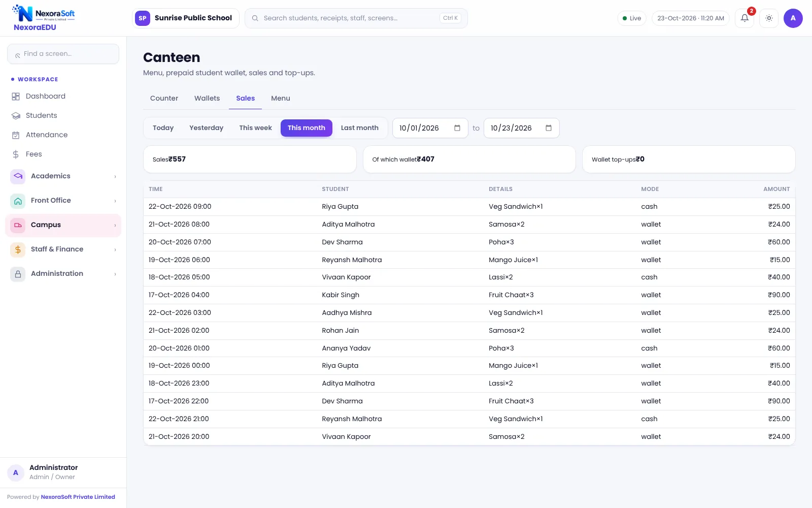Click the Kabir Singh student cell
The image size is (812, 508).
[x=341, y=295]
